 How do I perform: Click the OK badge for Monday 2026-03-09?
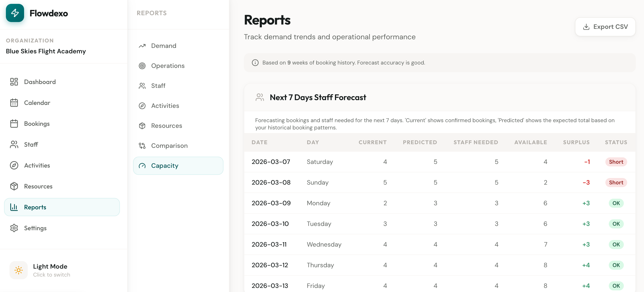(616, 203)
